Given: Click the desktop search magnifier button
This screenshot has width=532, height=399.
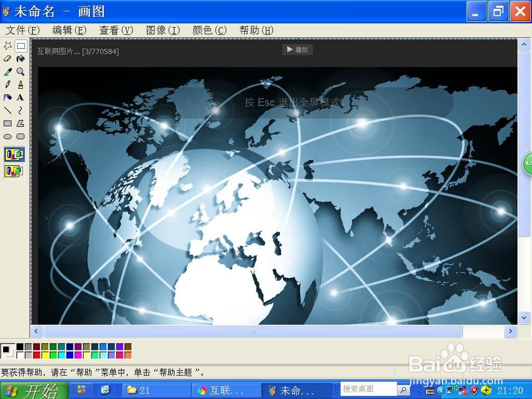Looking at the screenshot, I should (403, 389).
